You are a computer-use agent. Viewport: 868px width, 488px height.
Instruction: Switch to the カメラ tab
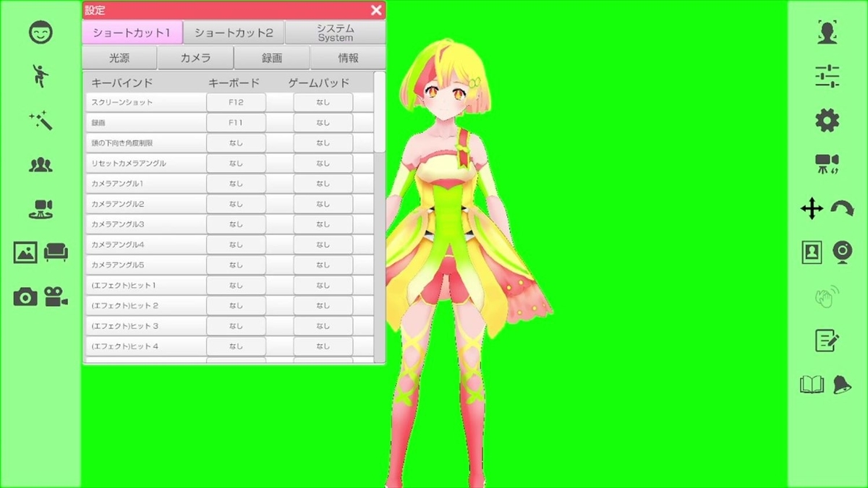(196, 57)
